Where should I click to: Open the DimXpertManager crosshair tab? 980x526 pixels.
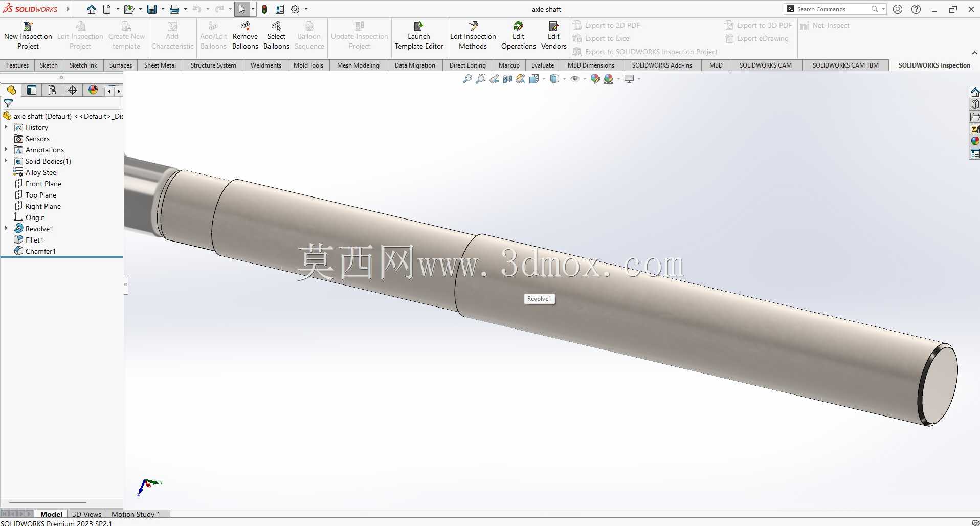point(73,90)
